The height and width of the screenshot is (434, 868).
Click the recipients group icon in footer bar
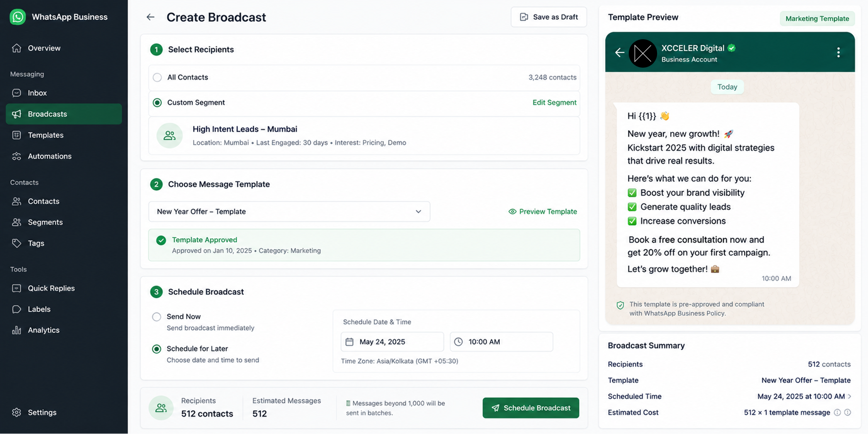pyautogui.click(x=161, y=408)
